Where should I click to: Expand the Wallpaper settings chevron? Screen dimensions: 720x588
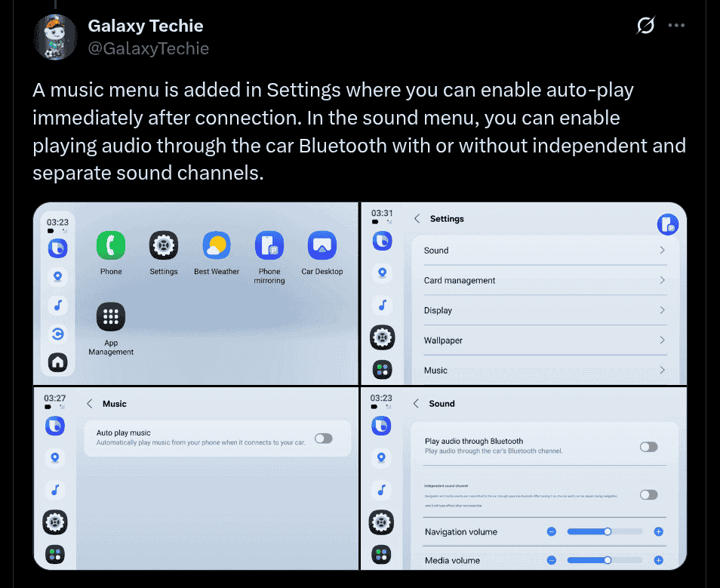(x=662, y=340)
